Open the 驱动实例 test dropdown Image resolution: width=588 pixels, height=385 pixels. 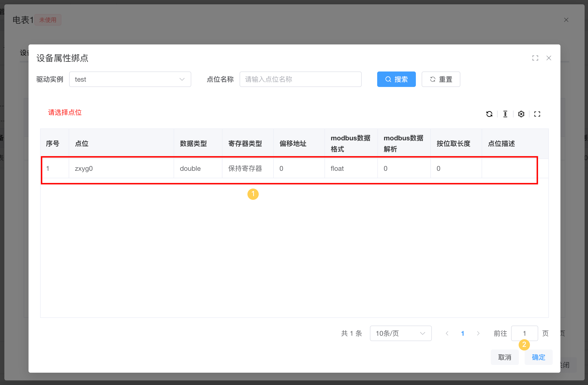(x=130, y=79)
